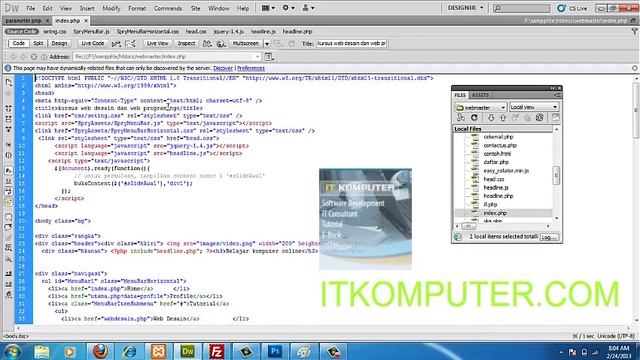
Task: Click the Multiscreen button
Action: click(x=246, y=43)
